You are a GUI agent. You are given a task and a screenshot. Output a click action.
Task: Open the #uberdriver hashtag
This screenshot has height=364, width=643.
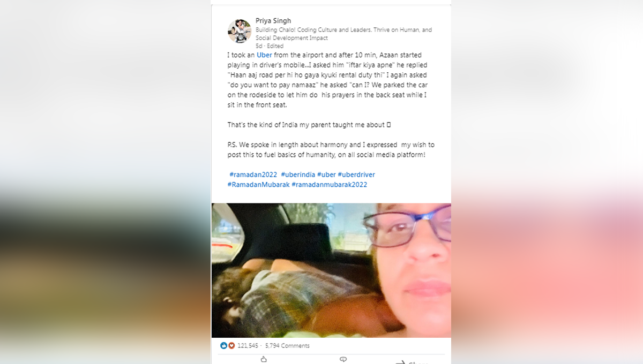[x=356, y=175]
